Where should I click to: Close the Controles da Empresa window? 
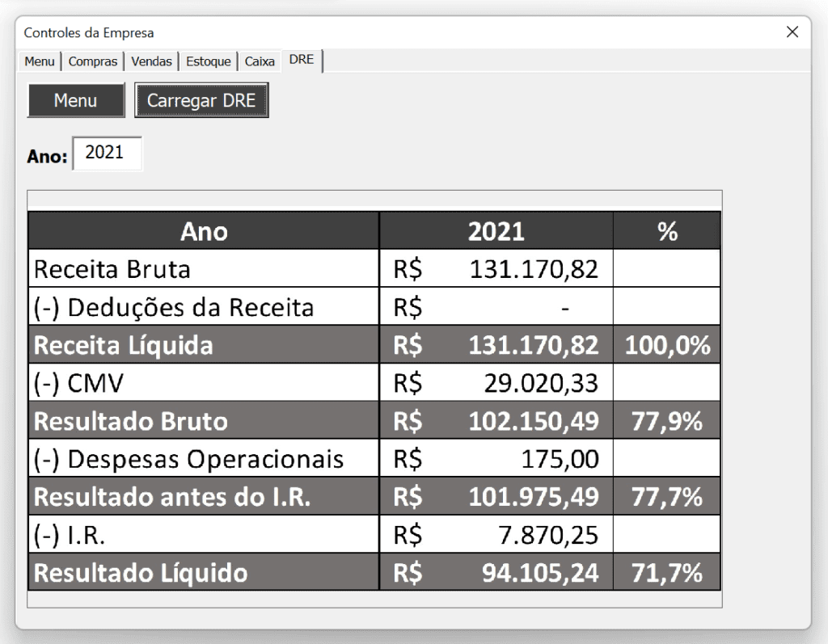(792, 32)
